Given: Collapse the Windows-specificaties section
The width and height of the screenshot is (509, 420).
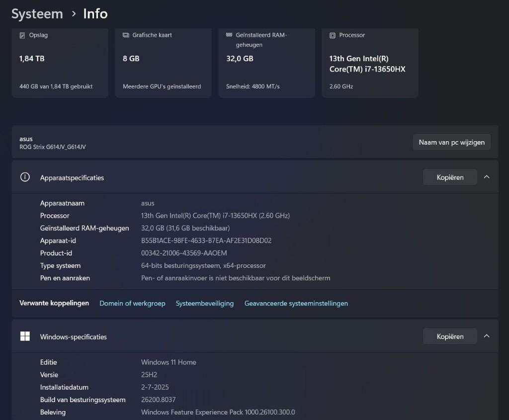Looking at the screenshot, I should click(x=487, y=336).
